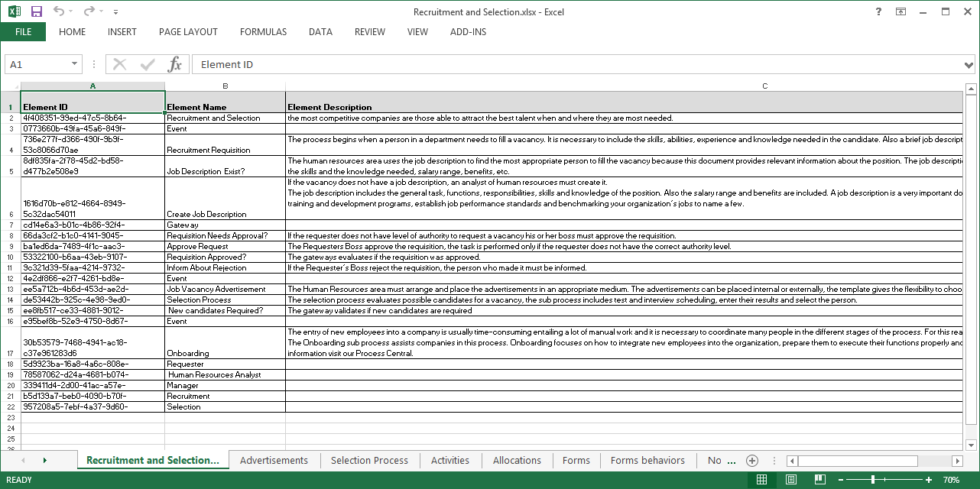Select the cell 'Human Resources Analyst'
This screenshot has height=489, width=980.
click(225, 375)
